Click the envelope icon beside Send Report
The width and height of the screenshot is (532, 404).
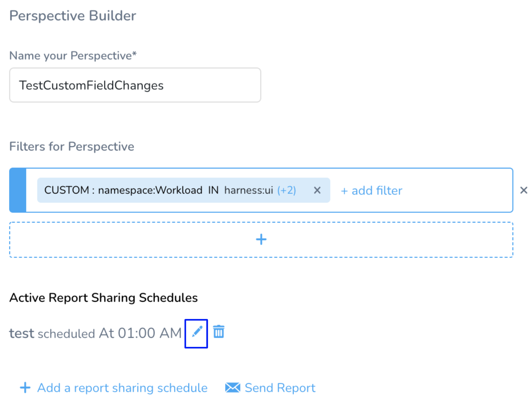(x=233, y=387)
